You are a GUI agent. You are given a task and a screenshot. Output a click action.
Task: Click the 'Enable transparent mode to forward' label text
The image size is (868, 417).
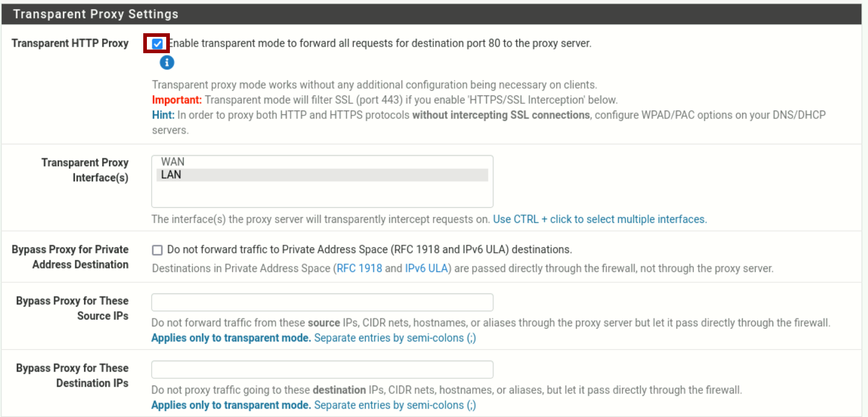[379, 44]
